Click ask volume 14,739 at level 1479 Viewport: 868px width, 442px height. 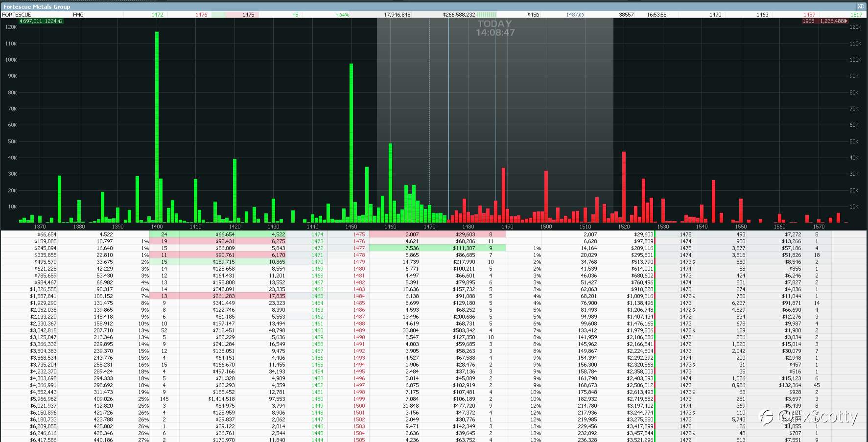pos(410,262)
